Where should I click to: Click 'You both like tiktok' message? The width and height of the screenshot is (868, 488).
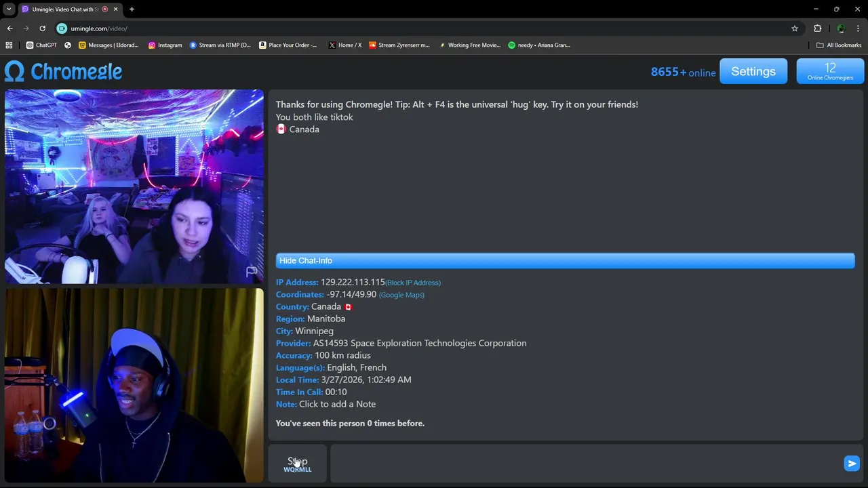coord(314,117)
